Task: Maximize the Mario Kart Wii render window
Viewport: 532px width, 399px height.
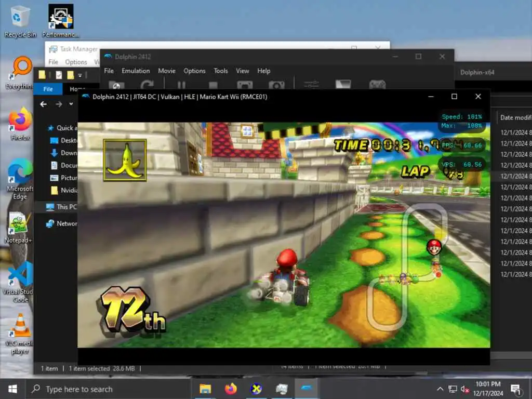Action: click(454, 97)
